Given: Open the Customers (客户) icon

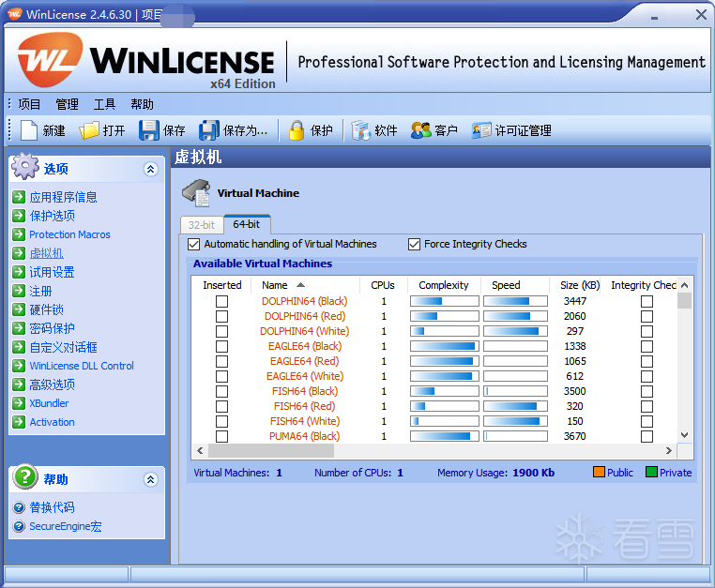Looking at the screenshot, I should [x=421, y=130].
